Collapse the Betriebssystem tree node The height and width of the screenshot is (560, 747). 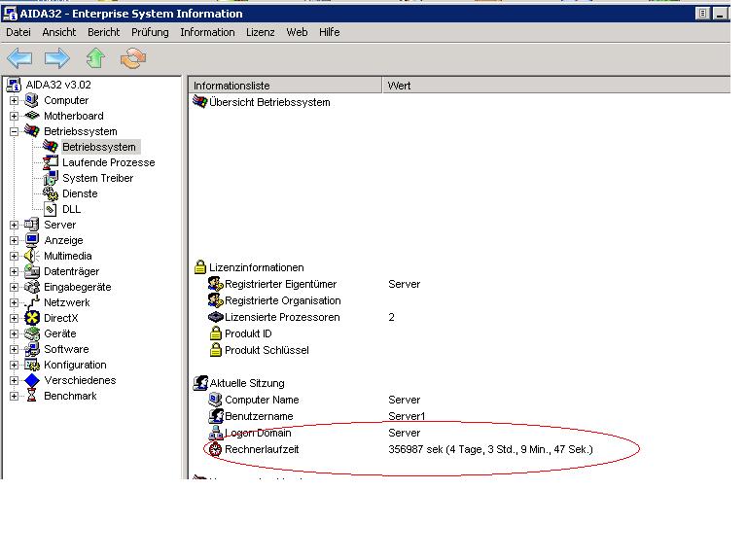pyautogui.click(x=14, y=131)
